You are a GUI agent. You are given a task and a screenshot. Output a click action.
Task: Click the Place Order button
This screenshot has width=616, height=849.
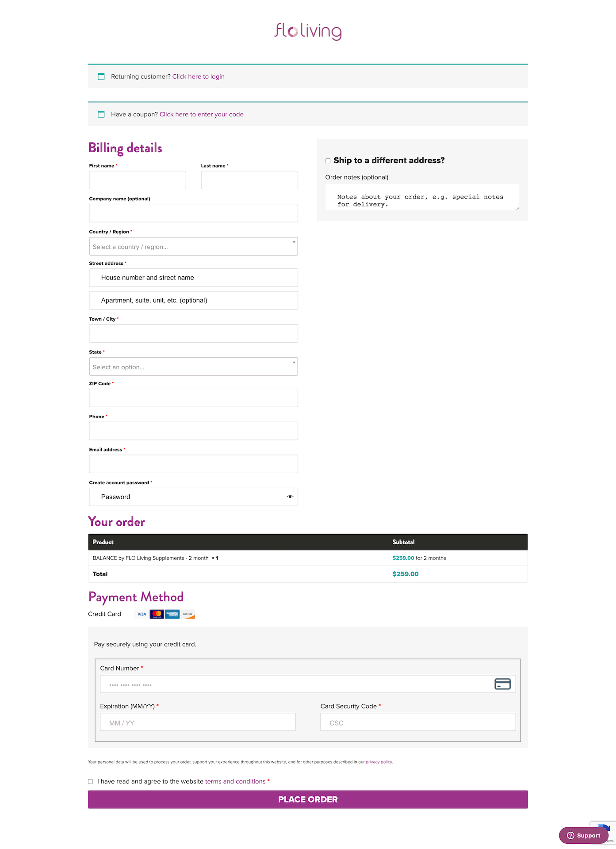(x=308, y=799)
